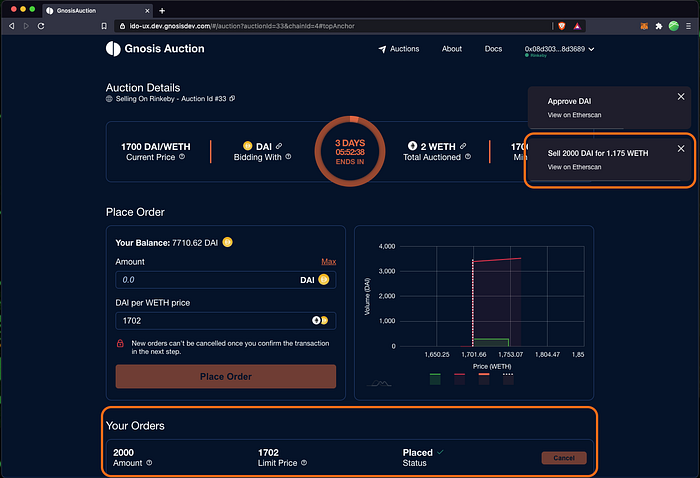The height and width of the screenshot is (478, 700).
Task: Copy the Auction Id #33 link icon
Action: tap(232, 99)
